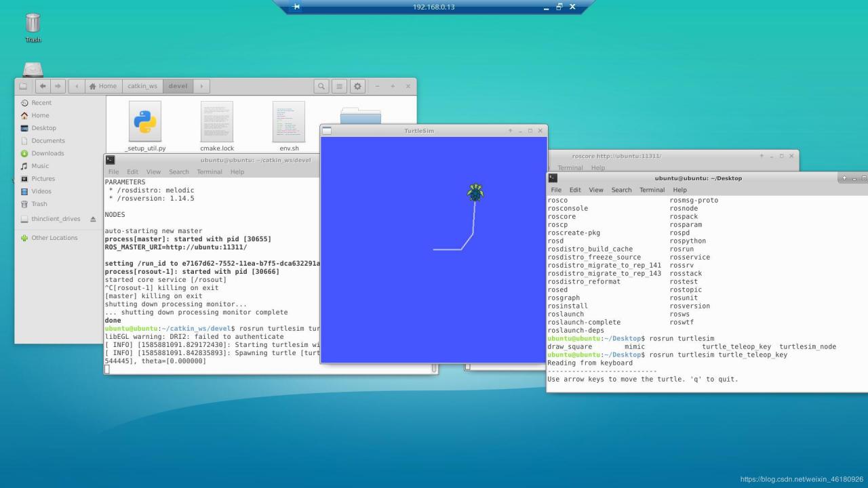Image resolution: width=868 pixels, height=488 pixels.
Task: Toggle file manager list view
Action: point(339,86)
